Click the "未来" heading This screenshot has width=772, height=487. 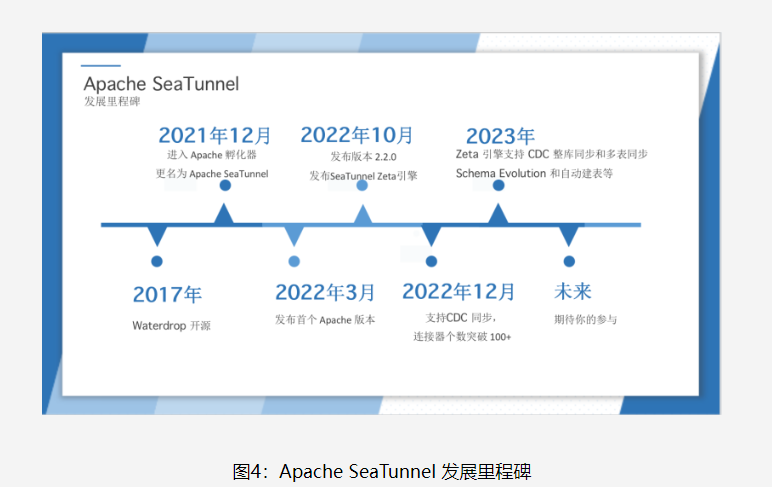coord(573,292)
